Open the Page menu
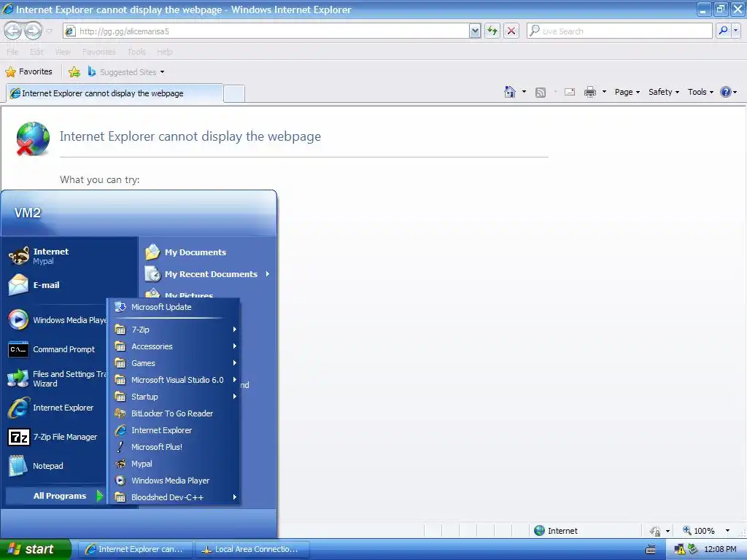Screen dimensions: 747x560 pos(627,92)
